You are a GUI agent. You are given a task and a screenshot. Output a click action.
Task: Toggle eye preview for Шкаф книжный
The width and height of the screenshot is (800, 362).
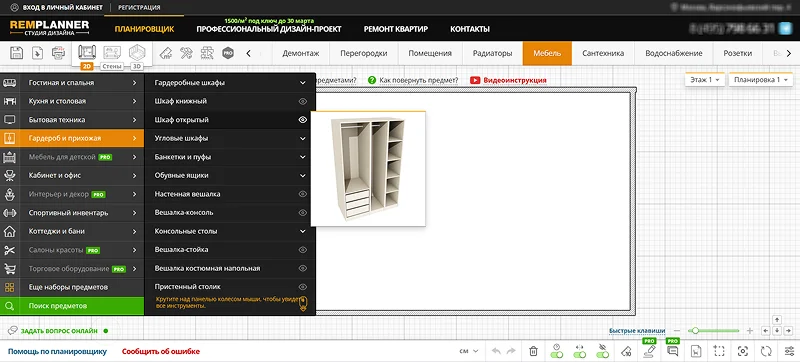click(303, 101)
